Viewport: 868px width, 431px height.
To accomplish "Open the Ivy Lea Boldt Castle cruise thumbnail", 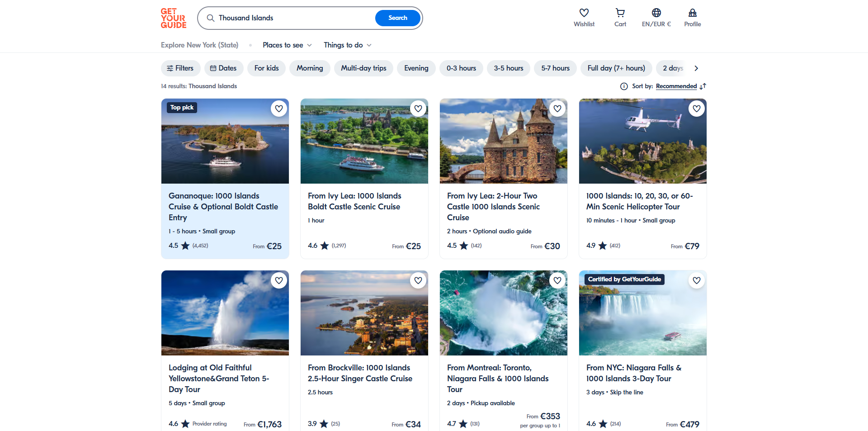I will (x=364, y=141).
